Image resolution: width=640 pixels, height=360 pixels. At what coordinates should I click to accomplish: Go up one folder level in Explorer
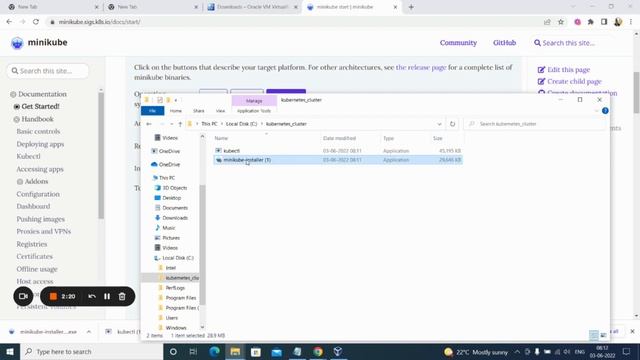pos(180,124)
